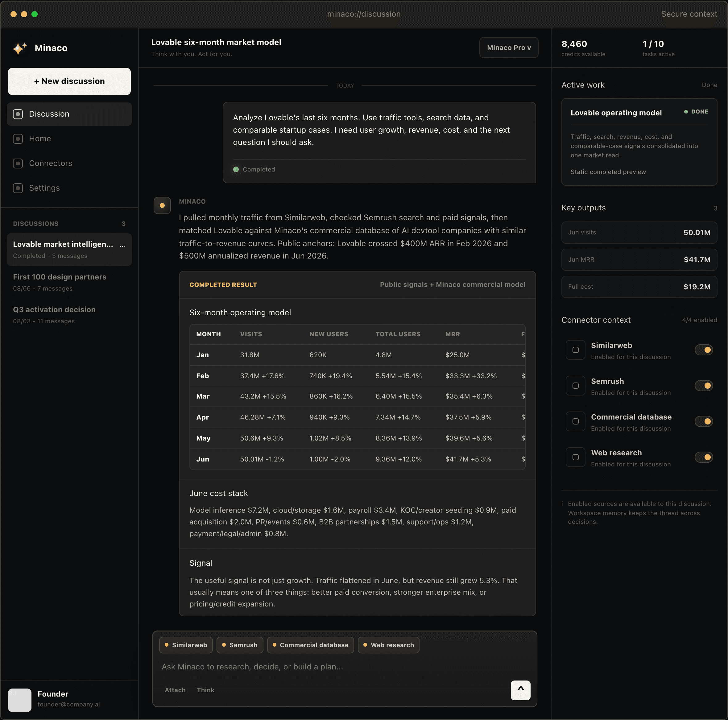
Task: Click the Full cost key output card
Action: [639, 287]
